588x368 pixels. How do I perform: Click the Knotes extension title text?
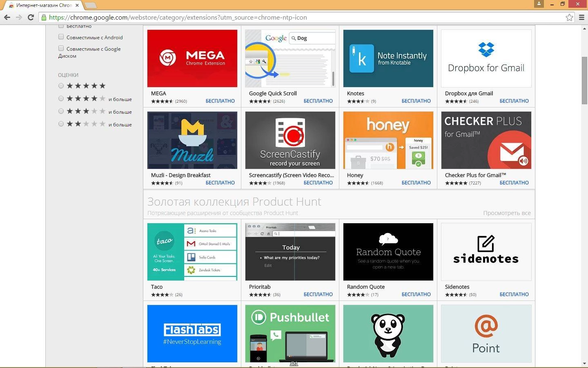[355, 93]
